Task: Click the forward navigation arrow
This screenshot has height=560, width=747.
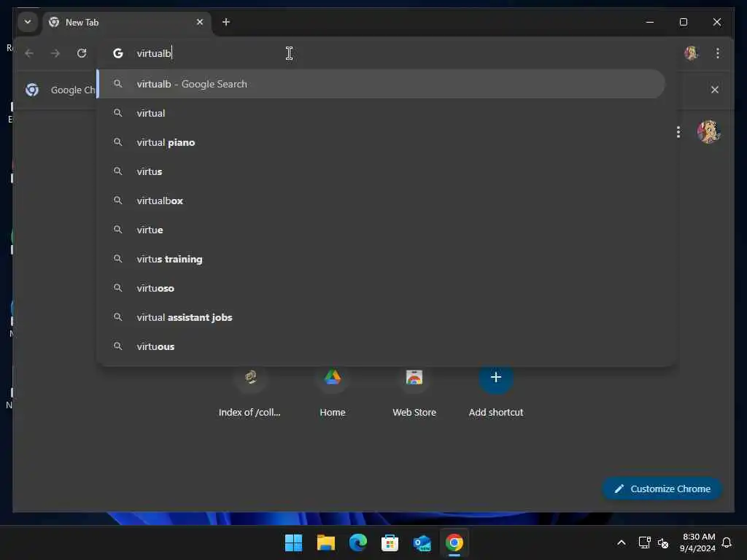Action: pyautogui.click(x=55, y=53)
